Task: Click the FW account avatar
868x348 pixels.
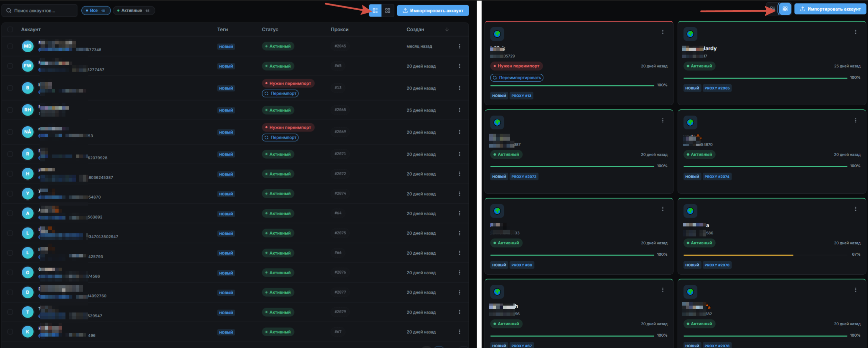Action: 28,66
